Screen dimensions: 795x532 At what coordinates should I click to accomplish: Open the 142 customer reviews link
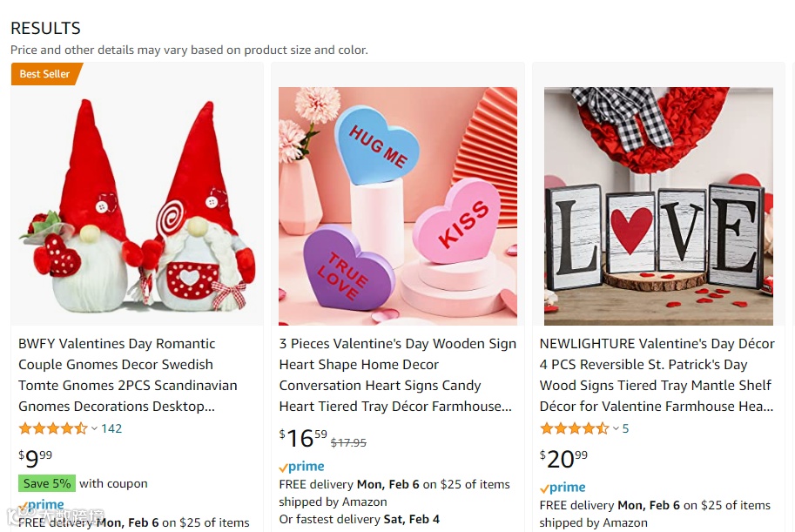[111, 428]
